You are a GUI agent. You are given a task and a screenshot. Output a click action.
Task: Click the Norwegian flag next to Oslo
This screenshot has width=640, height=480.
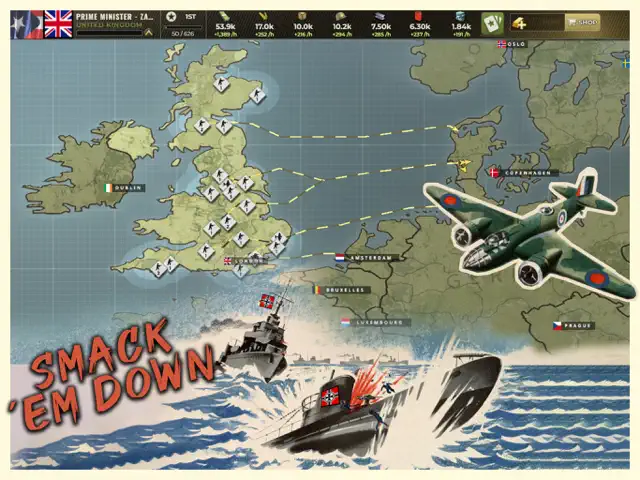502,44
